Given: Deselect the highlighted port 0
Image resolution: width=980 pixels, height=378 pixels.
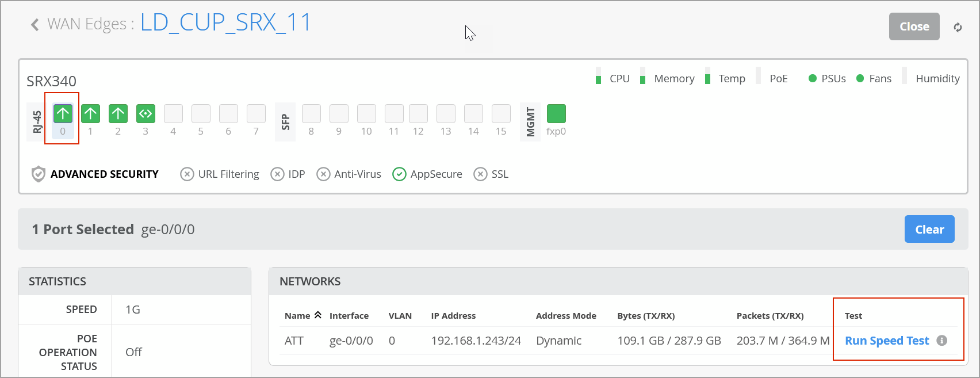Looking at the screenshot, I should (63, 114).
